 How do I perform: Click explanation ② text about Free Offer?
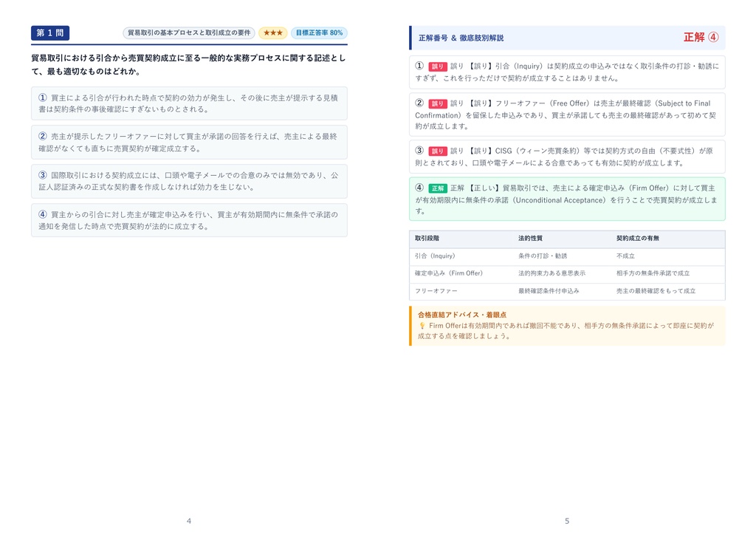567,114
